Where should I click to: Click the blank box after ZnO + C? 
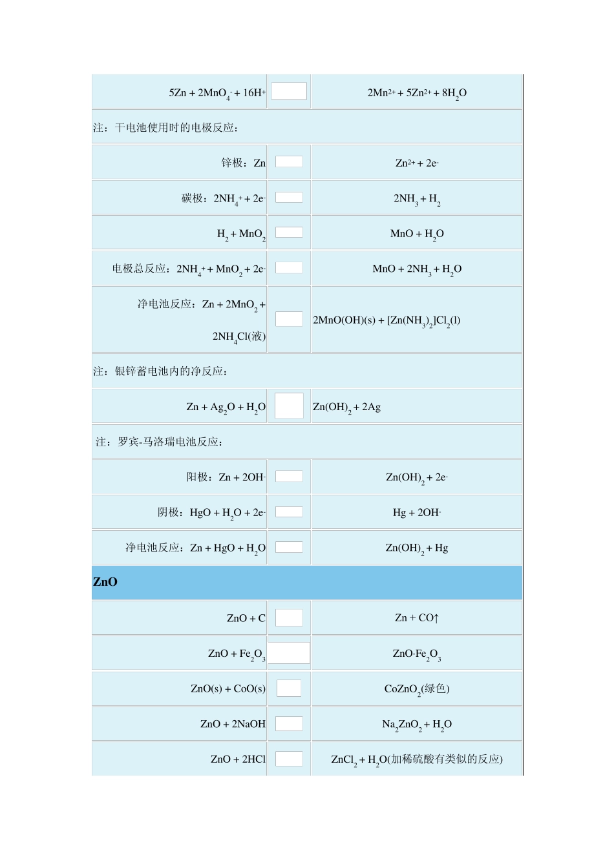[289, 617]
